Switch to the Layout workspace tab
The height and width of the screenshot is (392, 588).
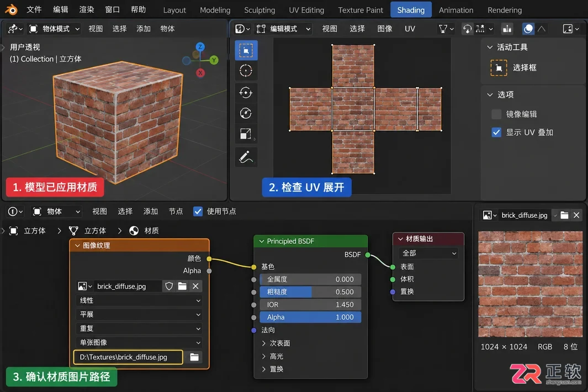coord(174,10)
